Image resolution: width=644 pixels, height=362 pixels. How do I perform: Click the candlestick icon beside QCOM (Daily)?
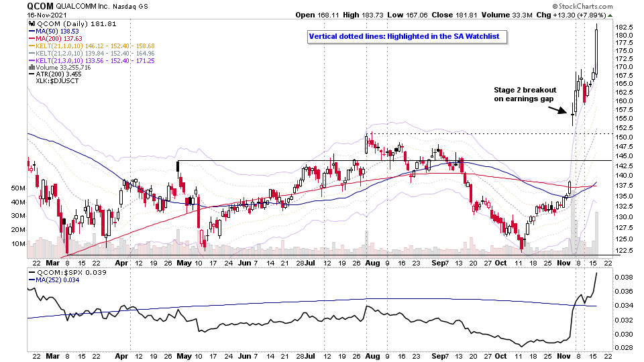coord(32,24)
